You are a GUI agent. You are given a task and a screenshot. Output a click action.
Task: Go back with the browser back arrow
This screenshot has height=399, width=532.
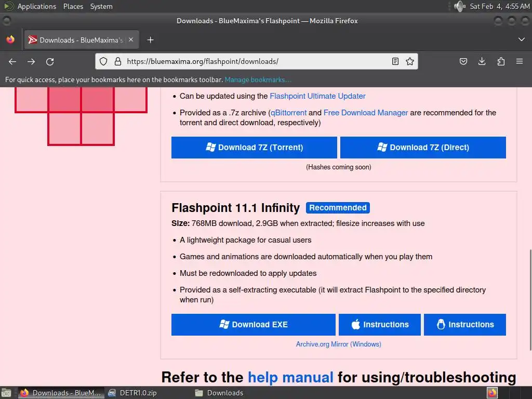[x=12, y=61]
